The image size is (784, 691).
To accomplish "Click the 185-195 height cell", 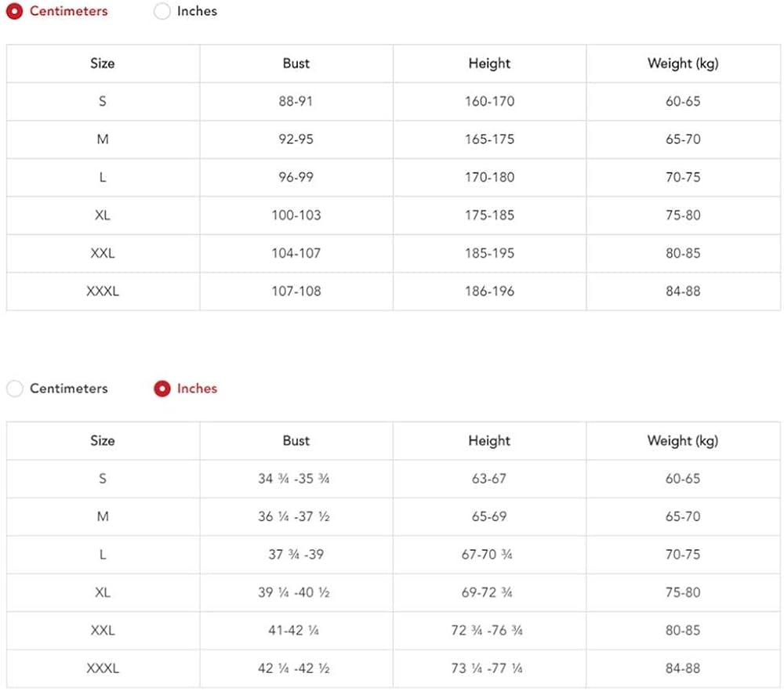I will (489, 253).
